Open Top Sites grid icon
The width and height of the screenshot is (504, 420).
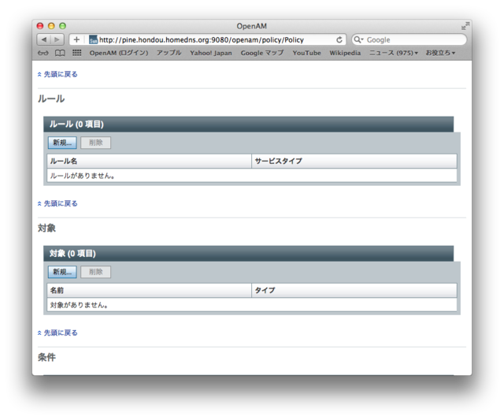pyautogui.click(x=76, y=53)
